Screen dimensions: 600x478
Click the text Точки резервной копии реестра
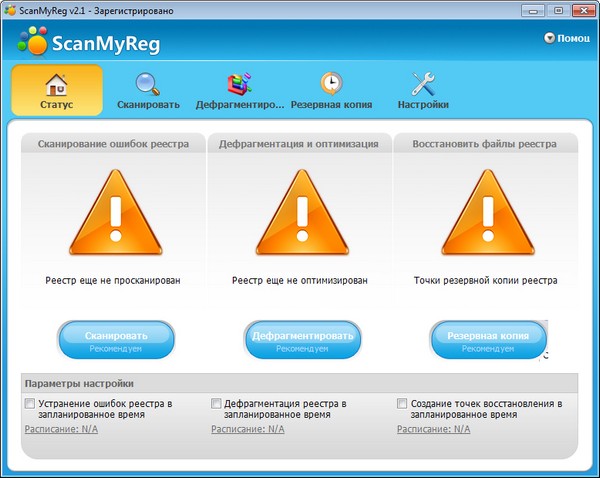point(486,281)
